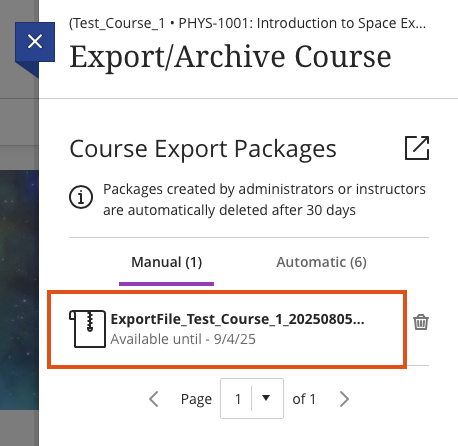Click the 'of 1' page count label
Screen dimensions: 458x446
click(x=304, y=399)
